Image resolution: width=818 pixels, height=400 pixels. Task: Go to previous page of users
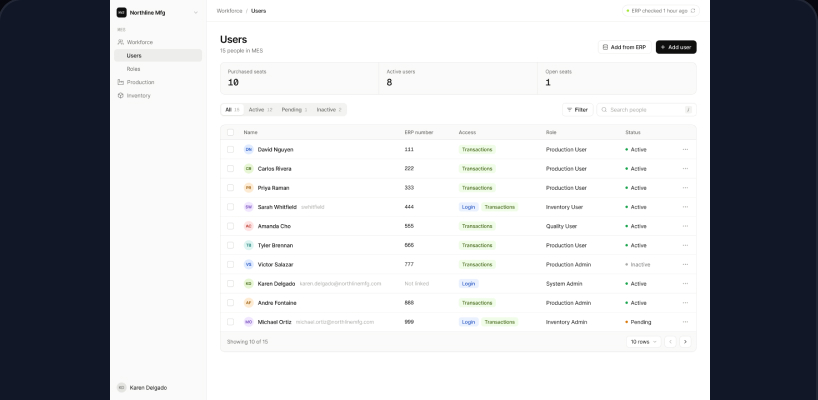(670, 342)
